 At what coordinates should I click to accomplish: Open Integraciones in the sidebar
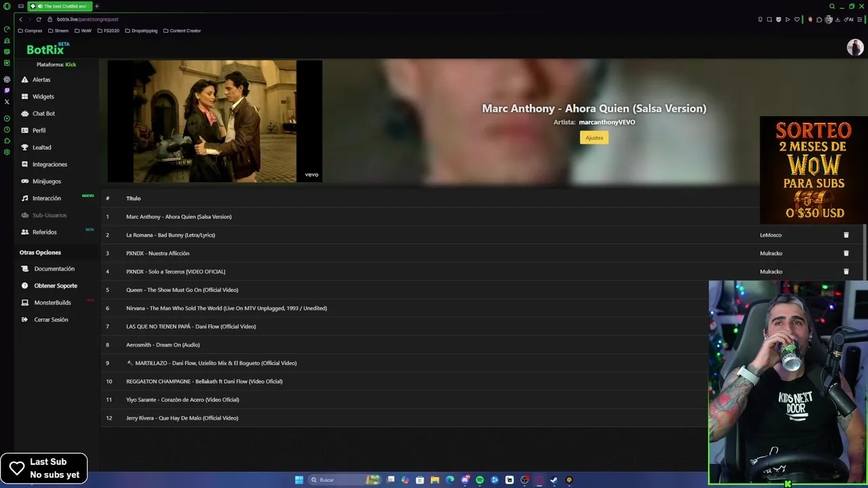tap(50, 165)
